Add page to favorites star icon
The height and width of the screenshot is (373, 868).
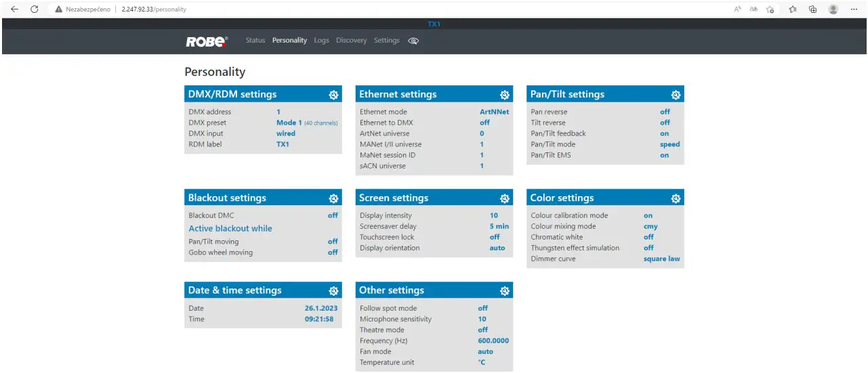click(x=770, y=9)
